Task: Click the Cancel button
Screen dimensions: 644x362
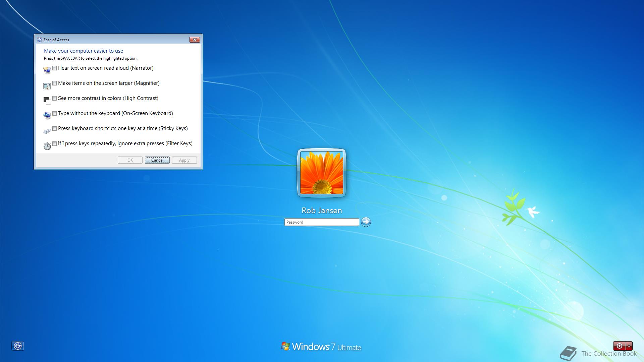Action: pyautogui.click(x=157, y=160)
